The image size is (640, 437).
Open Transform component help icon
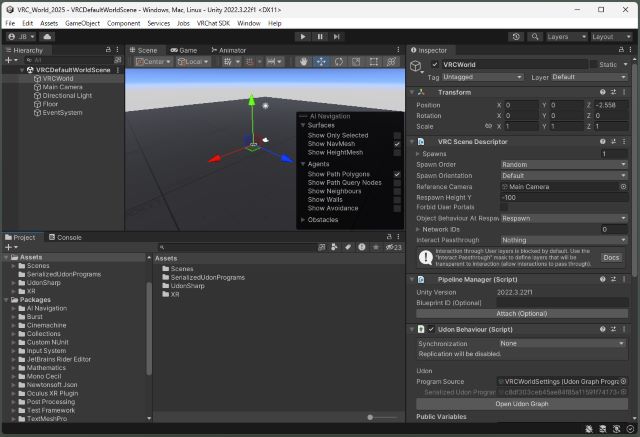pos(602,92)
